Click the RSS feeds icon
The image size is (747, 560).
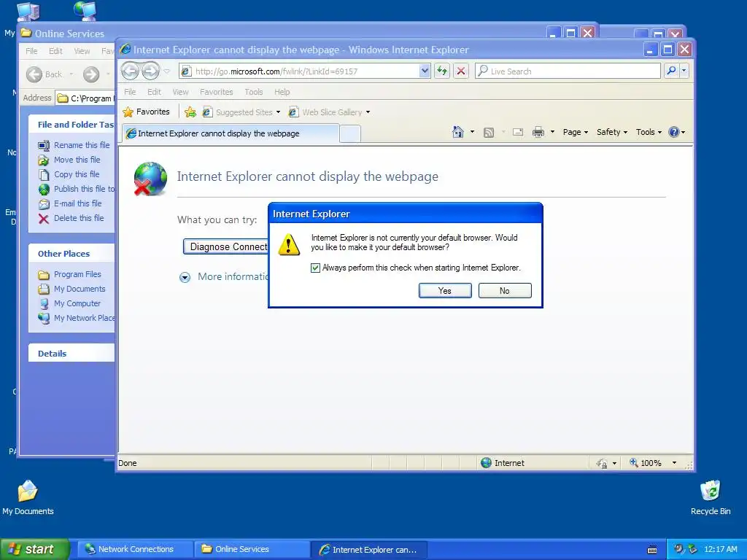coord(489,133)
